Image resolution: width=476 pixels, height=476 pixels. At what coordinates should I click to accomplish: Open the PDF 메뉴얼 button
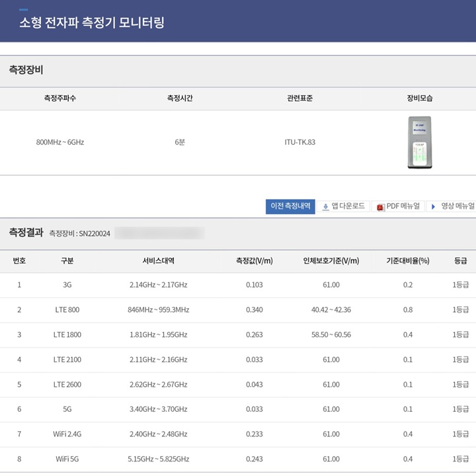pos(398,206)
